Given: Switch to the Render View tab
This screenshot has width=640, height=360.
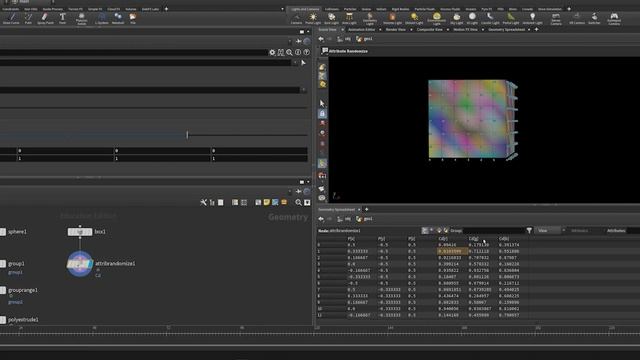Looking at the screenshot, I should click(396, 30).
